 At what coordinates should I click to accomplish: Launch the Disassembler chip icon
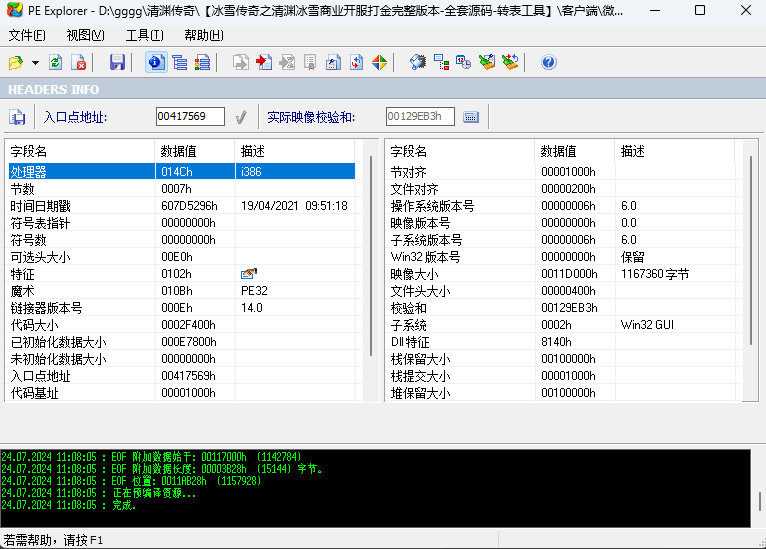pos(418,63)
